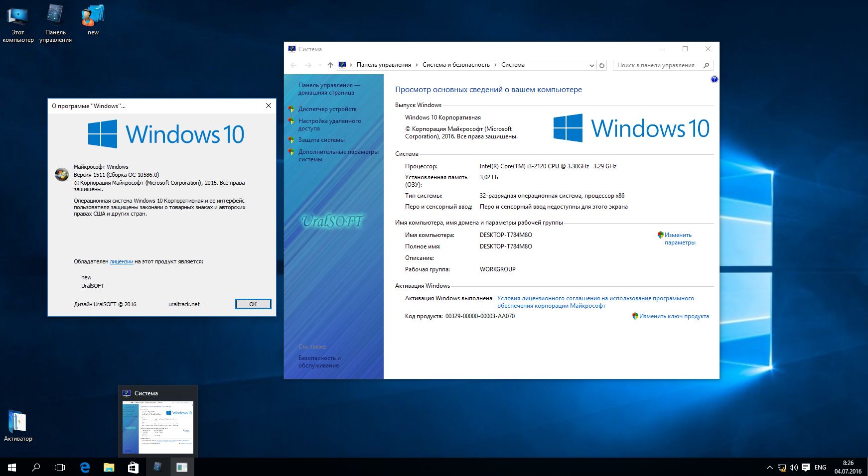Launch Microsoft Edge from taskbar
The width and height of the screenshot is (868, 476).
coord(85,468)
